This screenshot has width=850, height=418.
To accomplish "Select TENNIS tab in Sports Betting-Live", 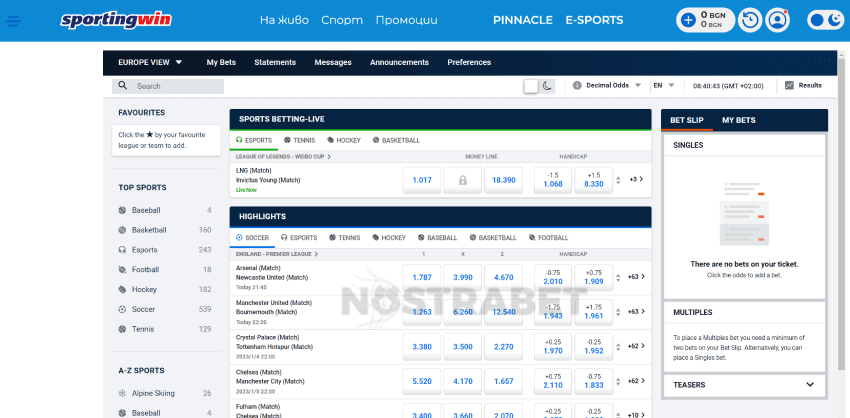I will click(299, 140).
